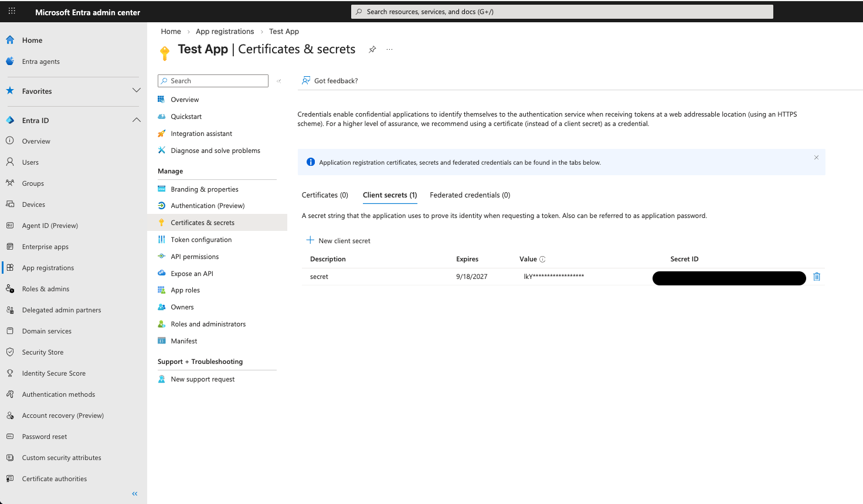Click the Got feedback icon
863x504 pixels.
click(306, 81)
